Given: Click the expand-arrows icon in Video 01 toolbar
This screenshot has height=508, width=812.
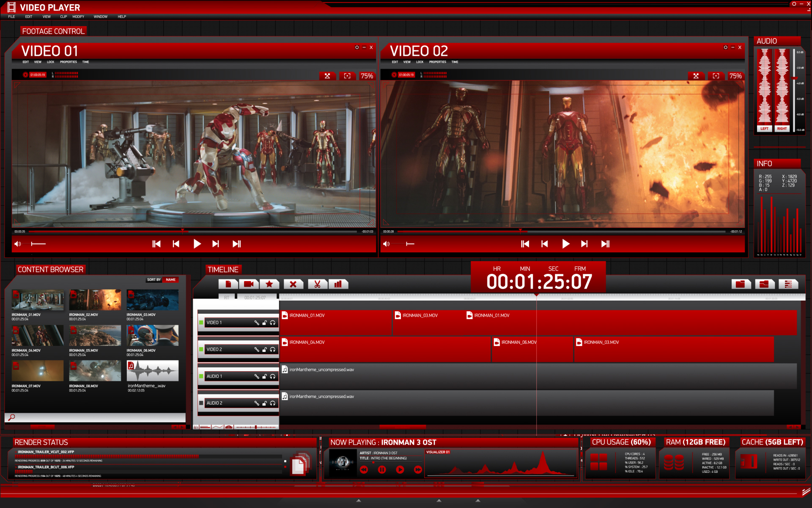Looking at the screenshot, I should [327, 76].
